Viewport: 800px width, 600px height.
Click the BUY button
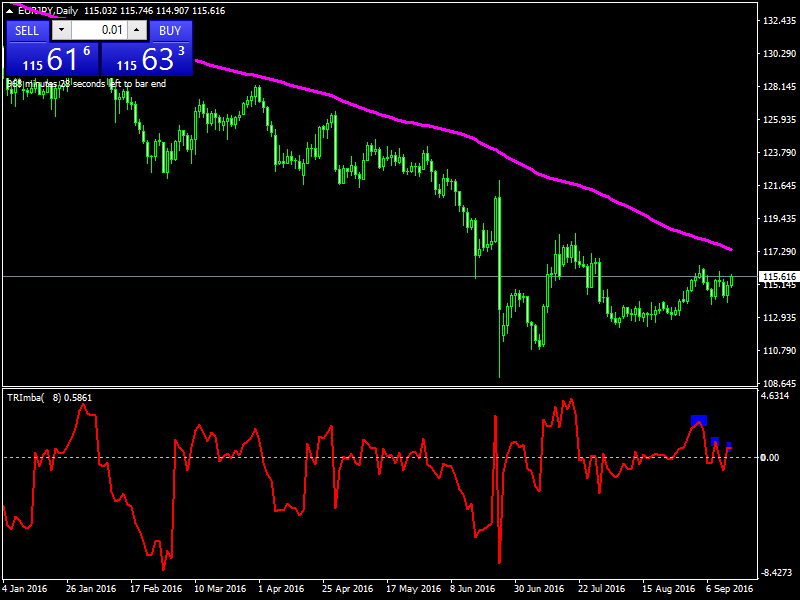(170, 31)
